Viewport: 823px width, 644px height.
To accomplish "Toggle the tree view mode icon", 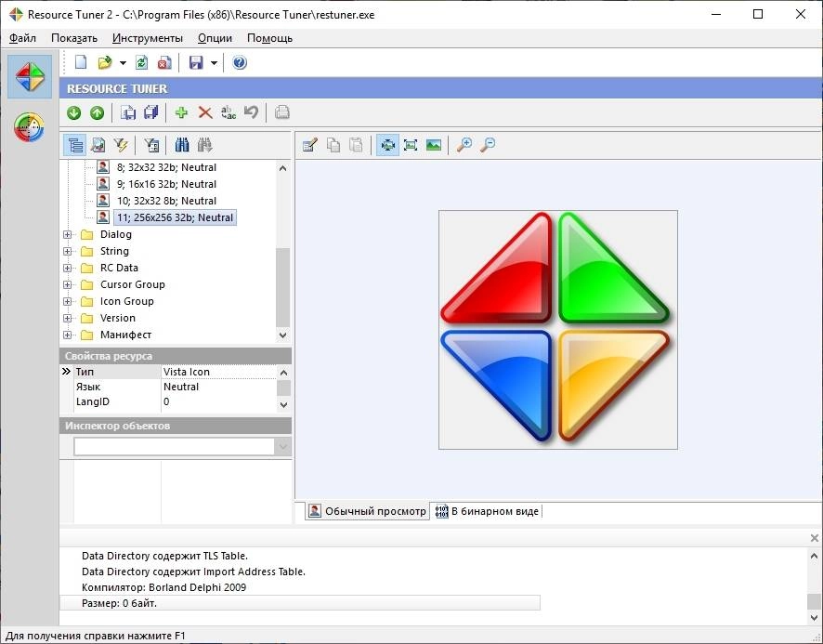I will point(75,145).
